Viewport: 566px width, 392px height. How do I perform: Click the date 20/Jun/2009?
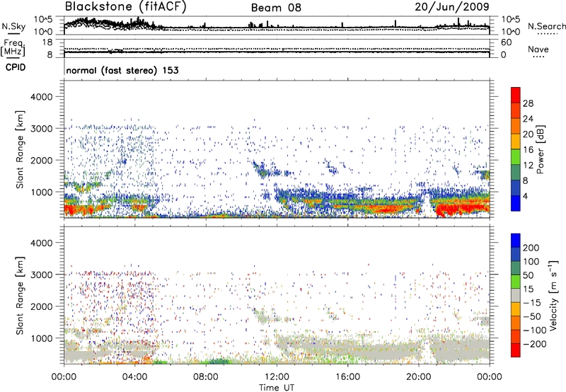[452, 6]
